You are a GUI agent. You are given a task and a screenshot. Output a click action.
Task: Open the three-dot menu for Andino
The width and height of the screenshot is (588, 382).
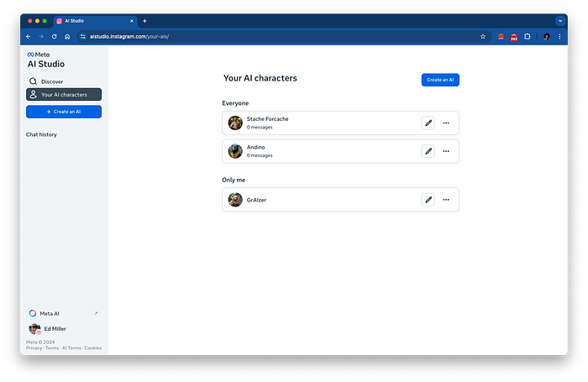click(446, 151)
